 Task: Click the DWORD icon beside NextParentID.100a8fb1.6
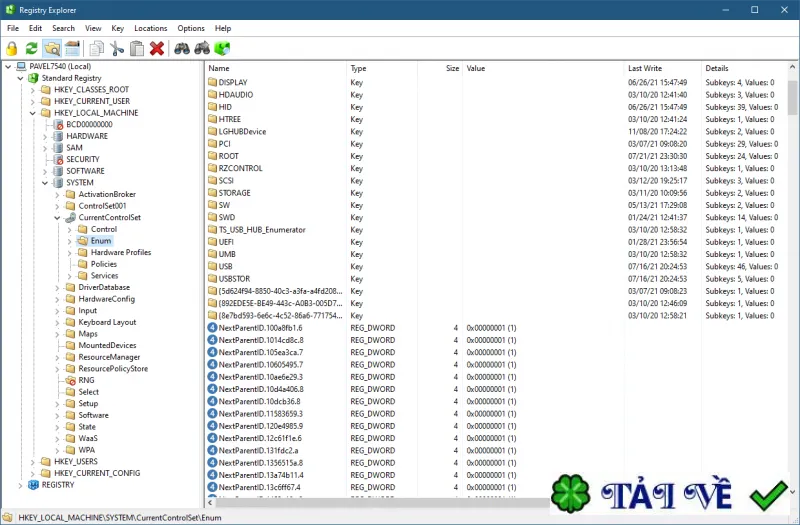tap(213, 328)
